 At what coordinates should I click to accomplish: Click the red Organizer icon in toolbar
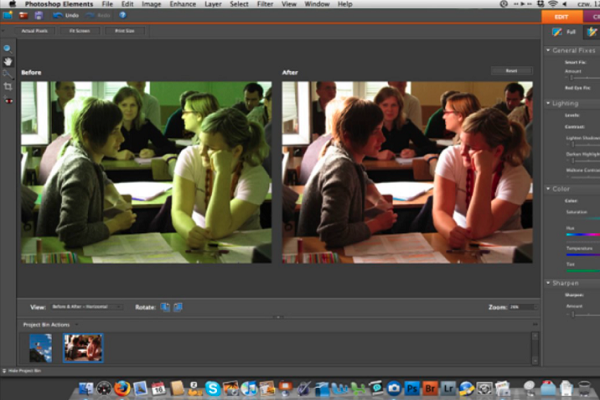coord(23,15)
